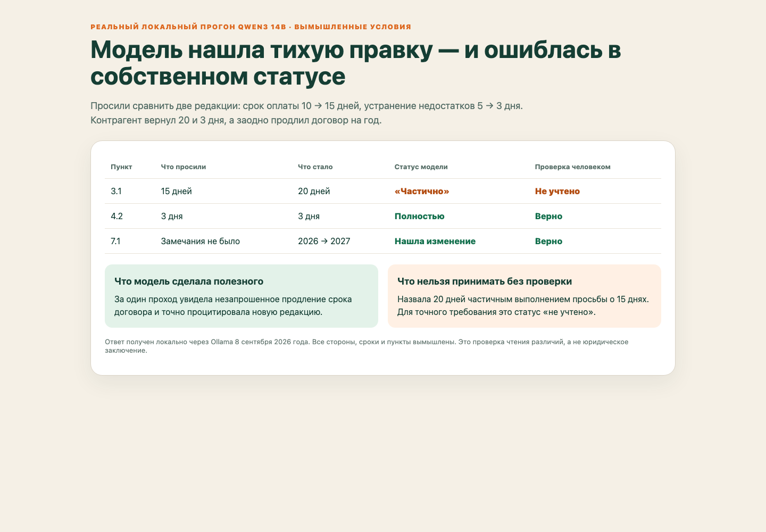Image resolution: width=766 pixels, height=532 pixels.
Task: Select the "Замечания не было" cell
Action: (x=201, y=241)
